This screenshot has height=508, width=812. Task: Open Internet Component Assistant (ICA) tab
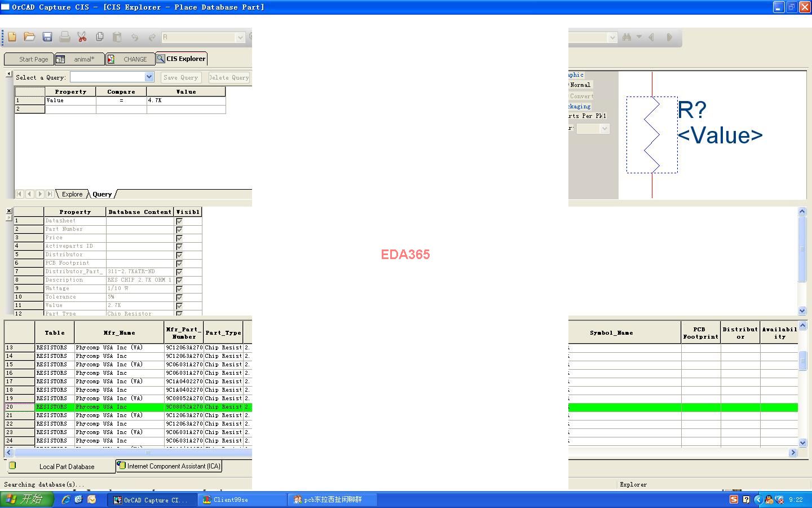coord(169,466)
